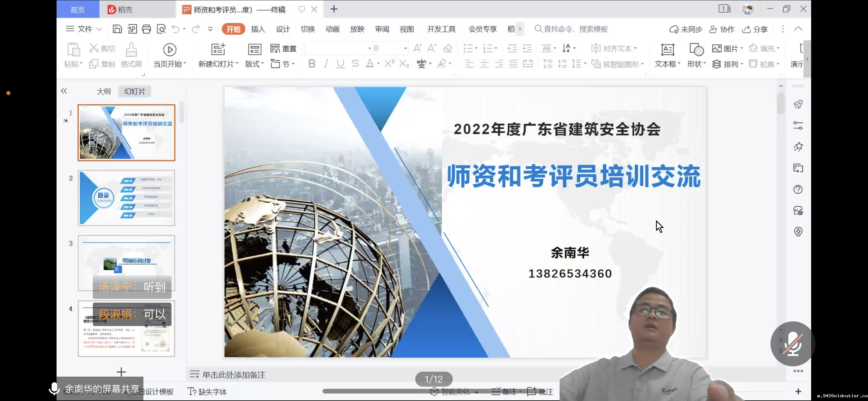The height and width of the screenshot is (401, 868).
Task: Click the clear formatting eraser icon
Action: pyautogui.click(x=448, y=48)
